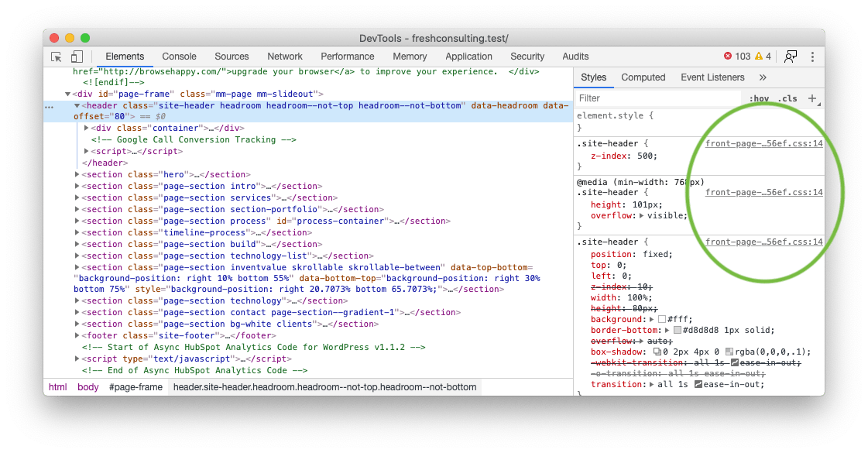Open the ellipsis actions on header row
This screenshot has height=453, width=868.
pyautogui.click(x=50, y=107)
